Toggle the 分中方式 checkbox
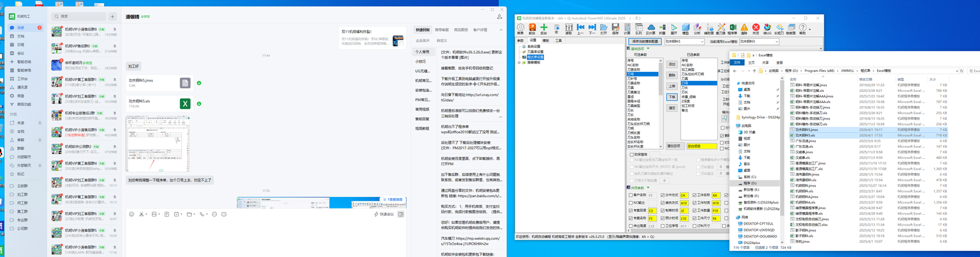The height and width of the screenshot is (257, 980). click(x=663, y=195)
